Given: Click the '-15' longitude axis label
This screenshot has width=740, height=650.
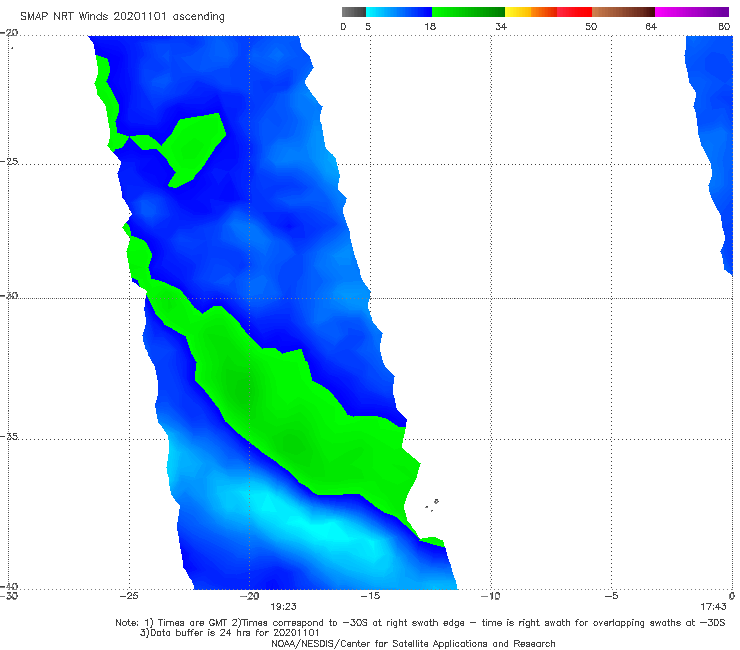Looking at the screenshot, I should click(370, 596).
